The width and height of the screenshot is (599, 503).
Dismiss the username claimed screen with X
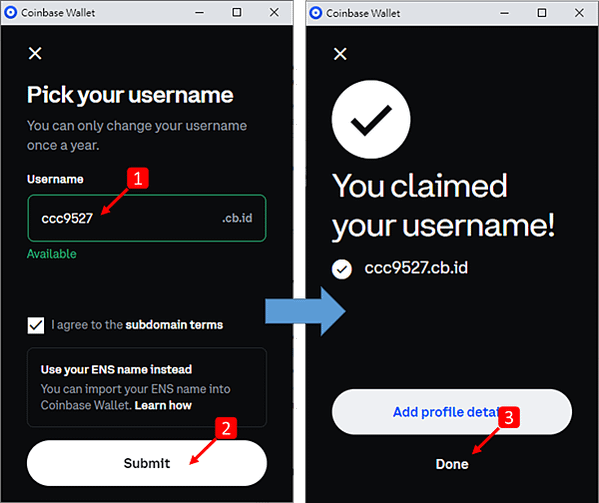[340, 54]
